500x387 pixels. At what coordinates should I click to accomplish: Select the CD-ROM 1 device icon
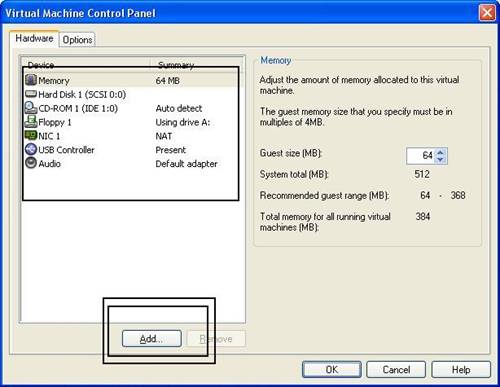31,108
